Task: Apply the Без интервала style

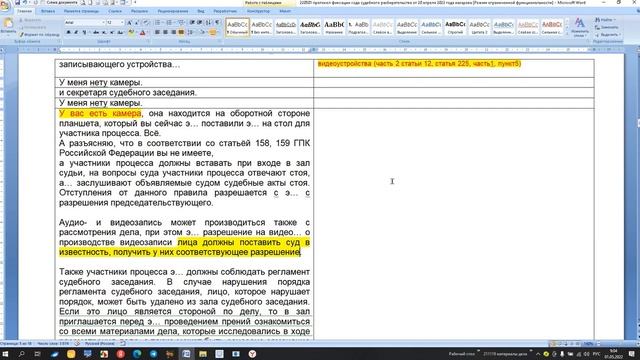Action: pyautogui.click(x=262, y=27)
